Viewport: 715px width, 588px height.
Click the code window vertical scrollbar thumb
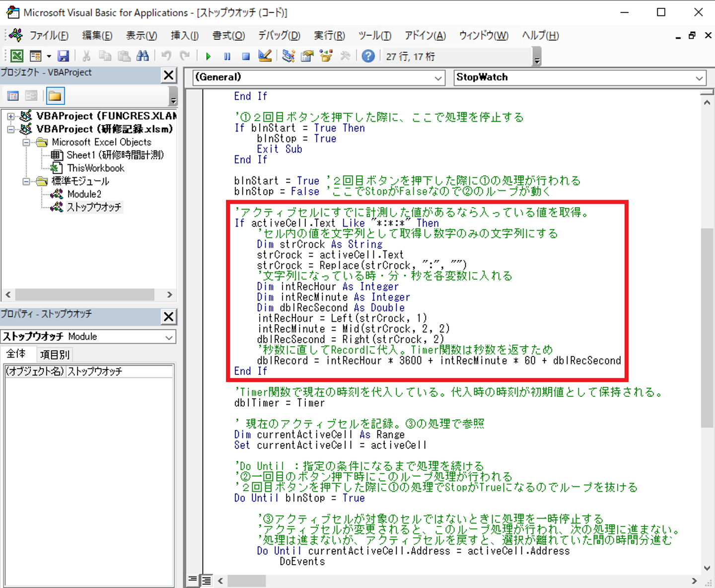point(707,327)
